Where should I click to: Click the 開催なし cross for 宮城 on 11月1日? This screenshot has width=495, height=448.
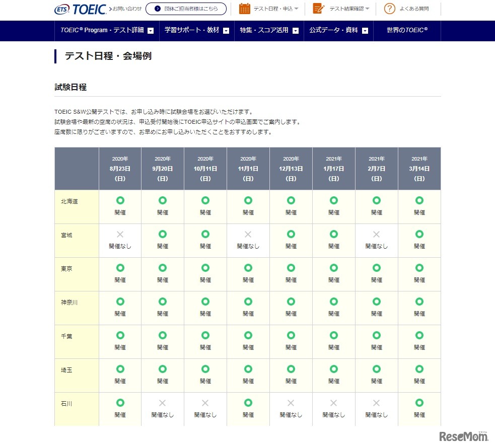[x=248, y=234]
